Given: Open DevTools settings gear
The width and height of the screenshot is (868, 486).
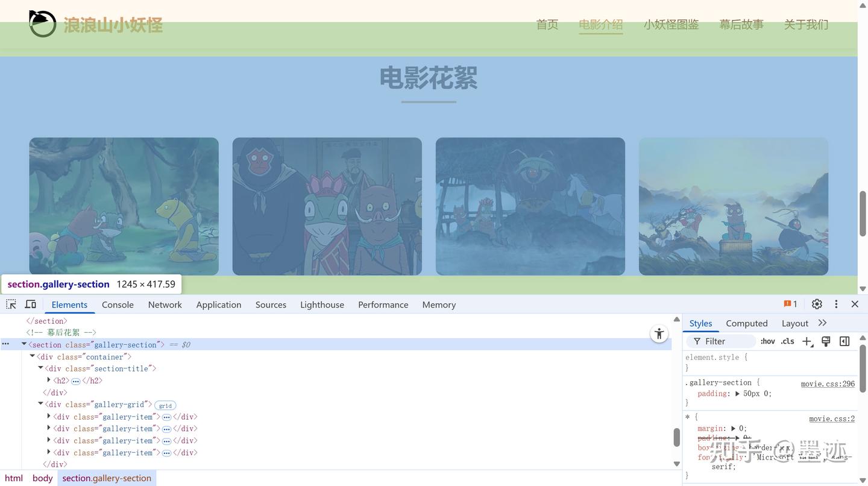Looking at the screenshot, I should (817, 304).
